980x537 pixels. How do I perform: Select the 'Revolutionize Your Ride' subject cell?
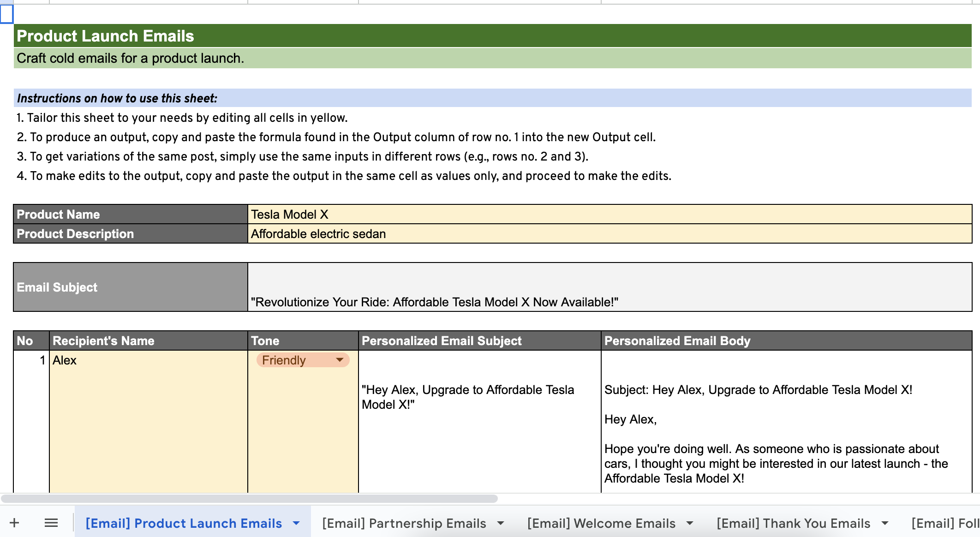click(610, 287)
